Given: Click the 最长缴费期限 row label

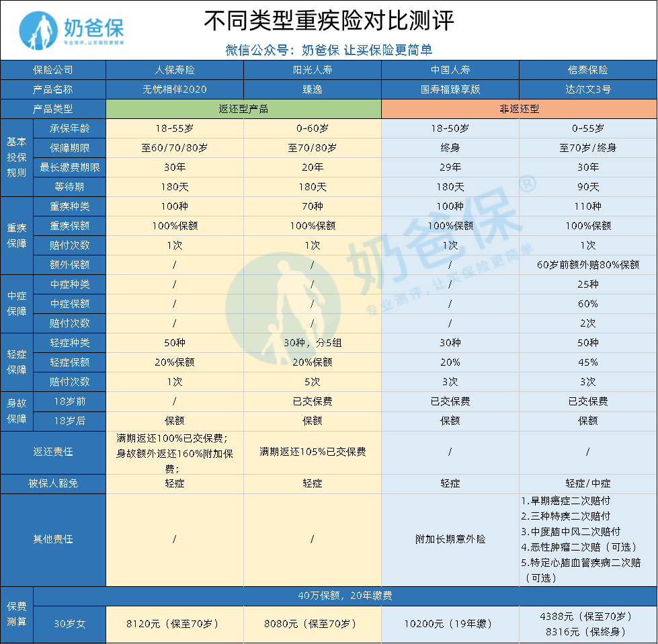Looking at the screenshot, I should click(70, 167).
